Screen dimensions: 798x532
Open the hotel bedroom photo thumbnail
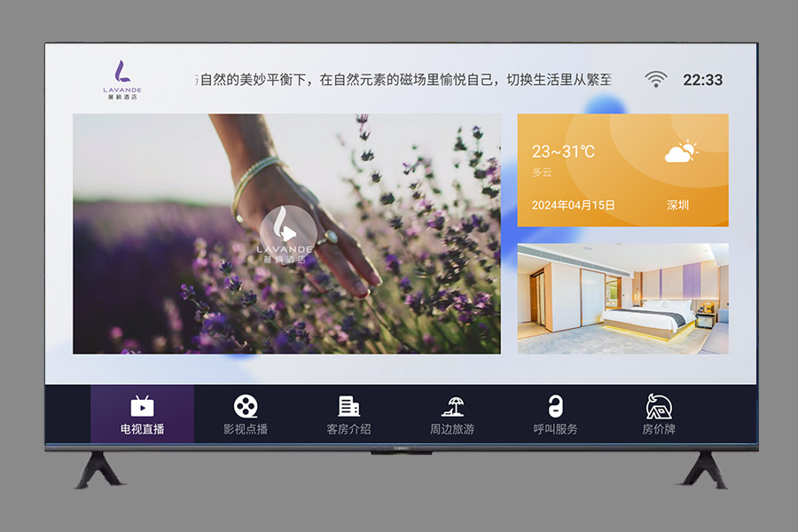click(x=622, y=299)
